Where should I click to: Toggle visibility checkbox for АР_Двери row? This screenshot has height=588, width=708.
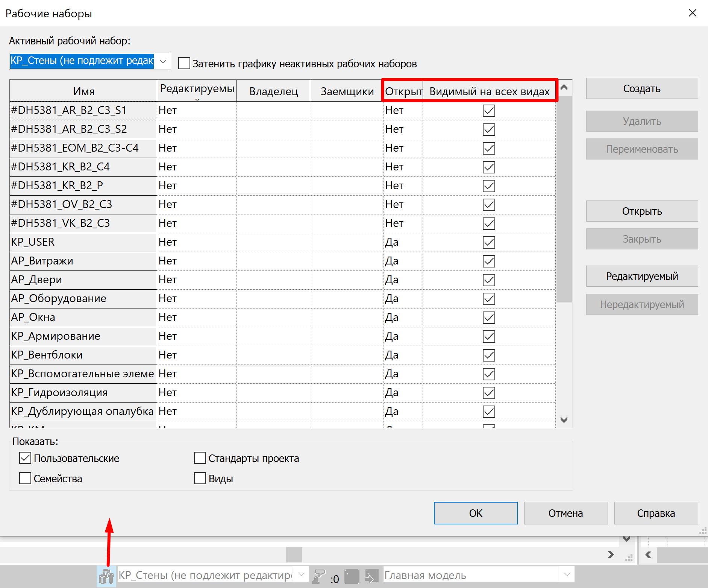[x=489, y=280]
